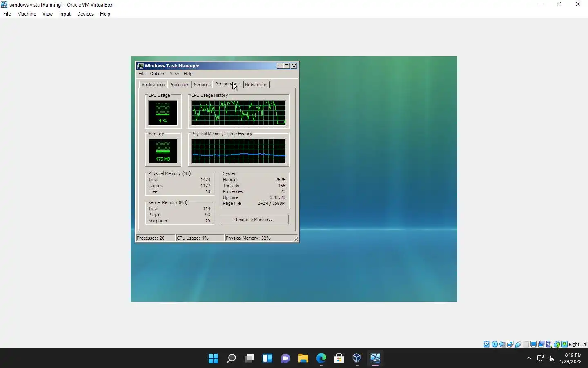Image resolution: width=588 pixels, height=368 pixels.
Task: Click the Cached value 1177
Action: click(x=205, y=186)
